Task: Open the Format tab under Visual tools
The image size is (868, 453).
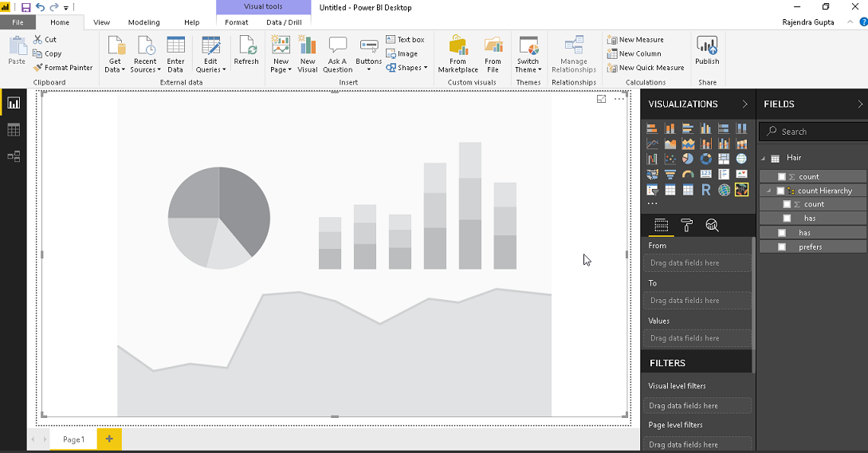Action: (237, 22)
